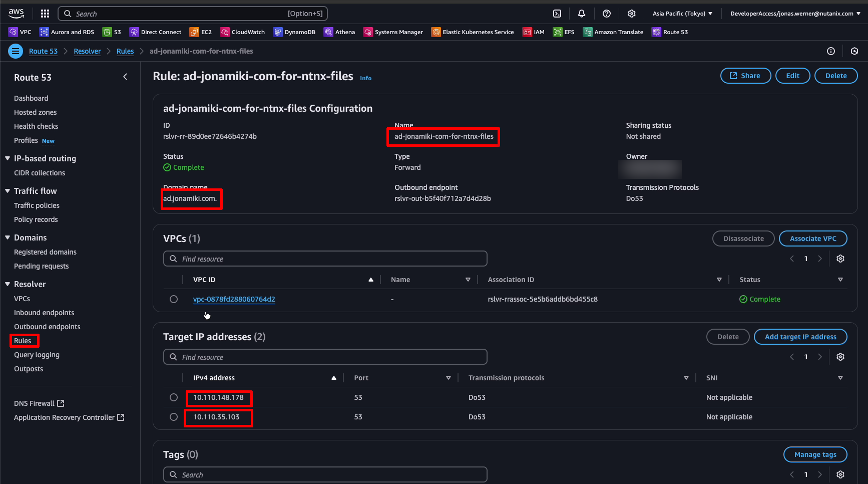Open the DeveloperAccess account dropdown
This screenshot has width=868, height=484.
pyautogui.click(x=795, y=14)
